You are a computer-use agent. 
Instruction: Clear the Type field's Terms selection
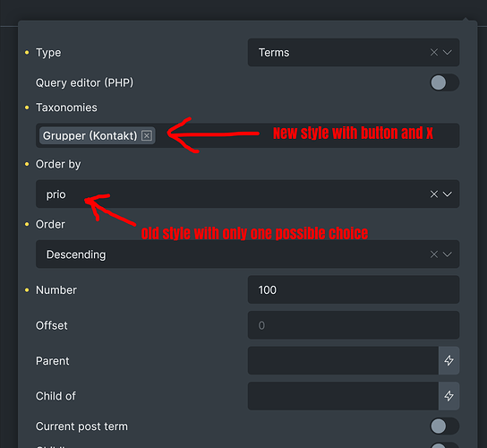click(434, 52)
